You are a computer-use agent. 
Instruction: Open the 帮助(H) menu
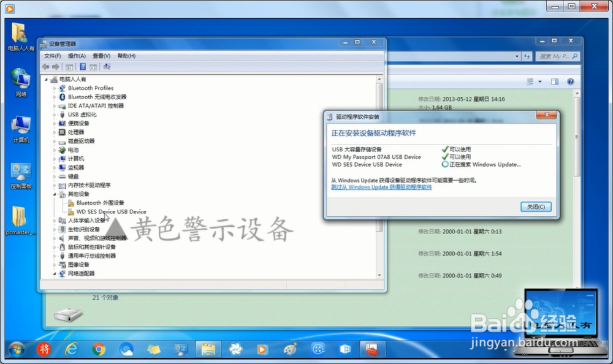pos(126,56)
